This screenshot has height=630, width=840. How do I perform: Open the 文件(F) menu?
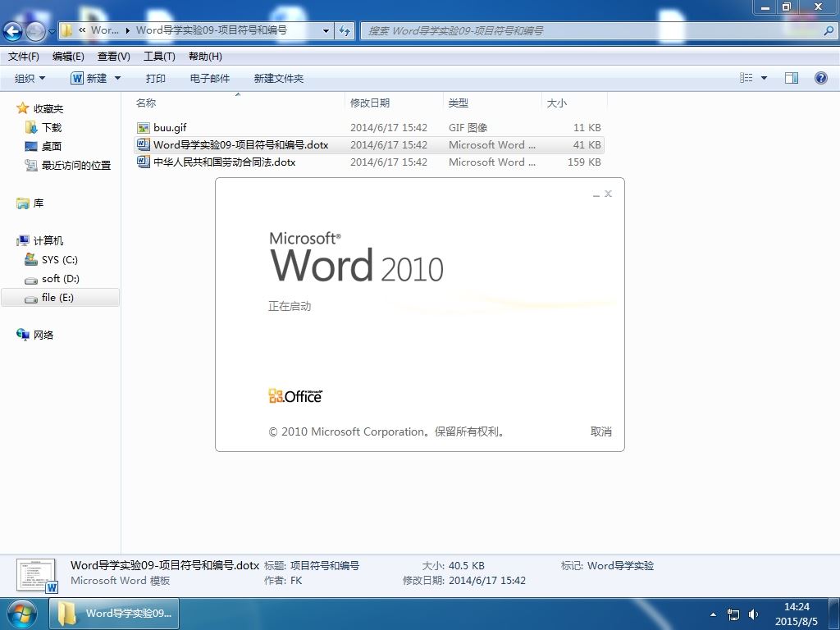pos(24,57)
